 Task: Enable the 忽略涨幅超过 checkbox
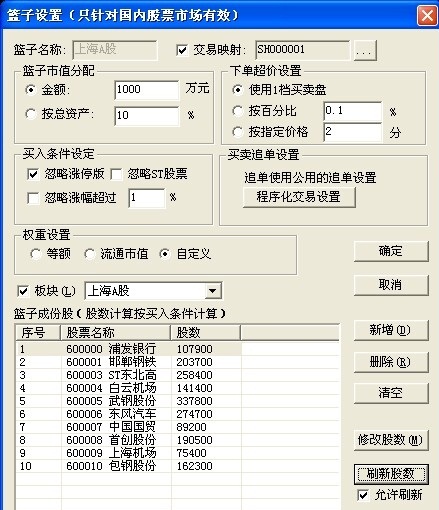[33, 198]
